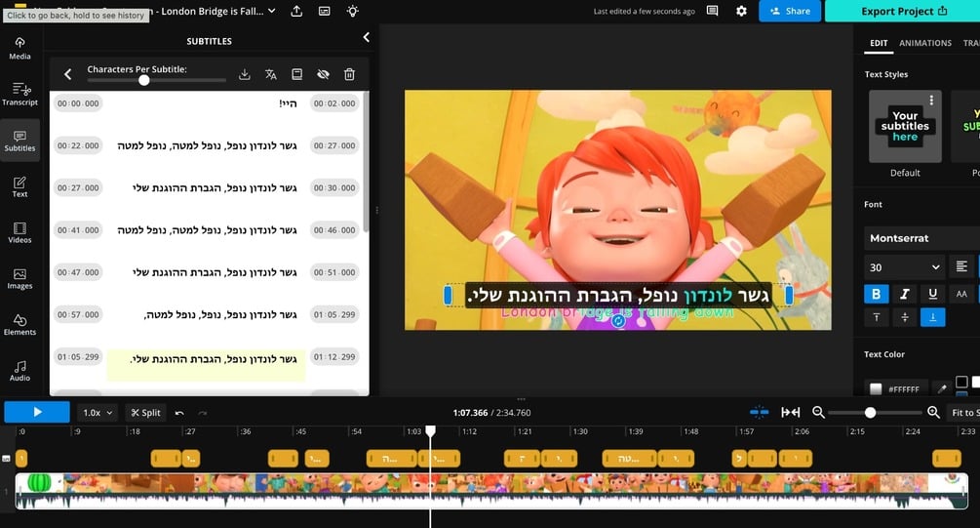Click the captions icon in top bar
The image size is (980, 528).
(325, 12)
